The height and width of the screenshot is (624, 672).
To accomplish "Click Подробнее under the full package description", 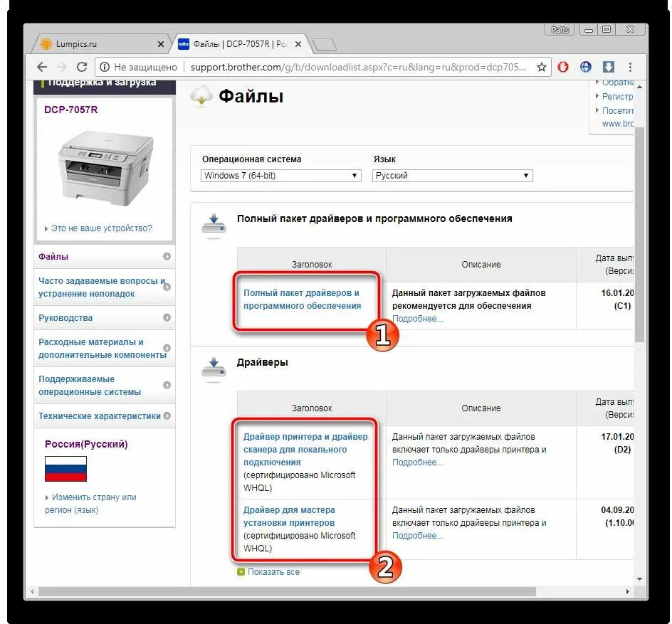I will click(418, 319).
